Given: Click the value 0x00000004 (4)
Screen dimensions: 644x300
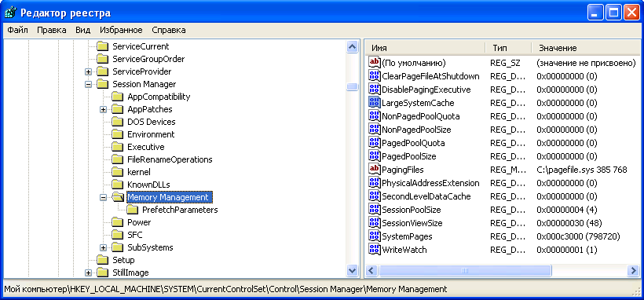Looking at the screenshot, I should tap(566, 210).
